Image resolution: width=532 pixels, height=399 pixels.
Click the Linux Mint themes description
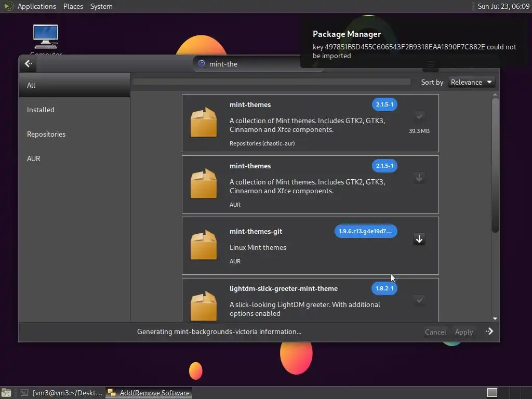[258, 247]
